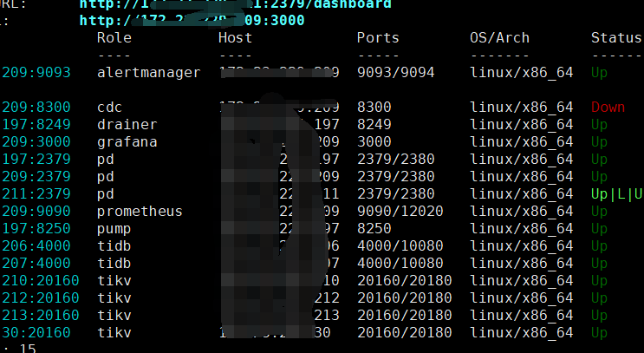Select the Status column header
This screenshot has width=644, height=353.
coord(616,38)
